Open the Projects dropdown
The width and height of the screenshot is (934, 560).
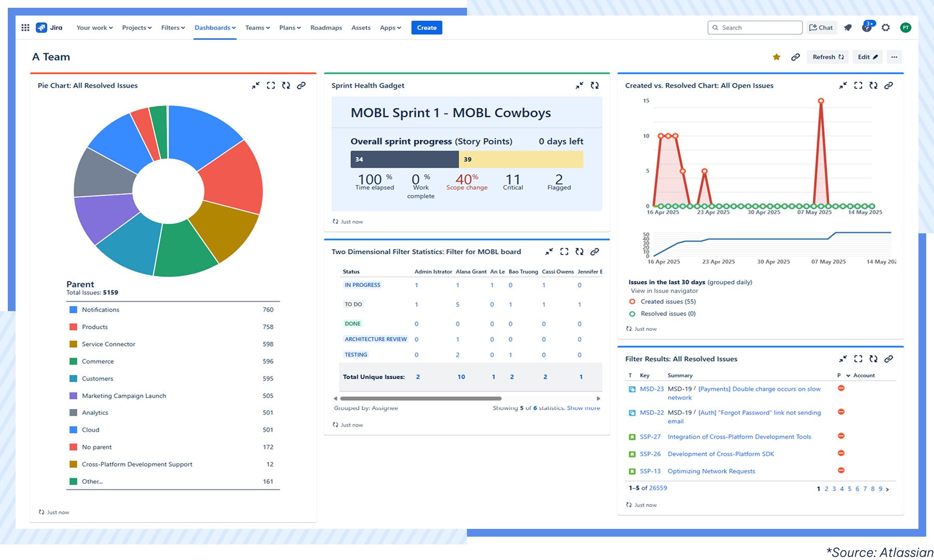coord(136,27)
